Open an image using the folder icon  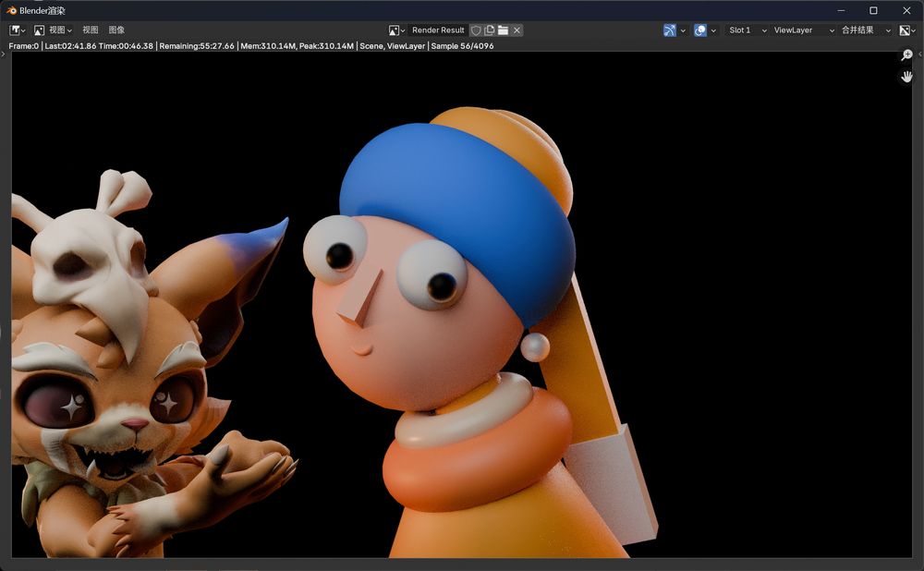[501, 30]
